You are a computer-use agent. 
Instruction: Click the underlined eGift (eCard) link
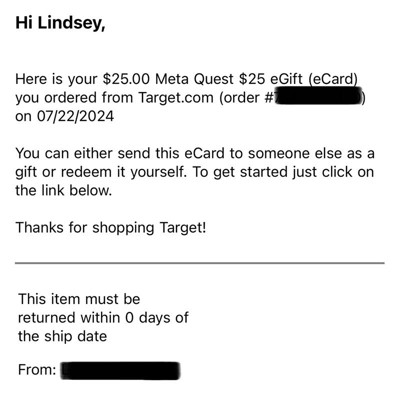[x=314, y=79]
